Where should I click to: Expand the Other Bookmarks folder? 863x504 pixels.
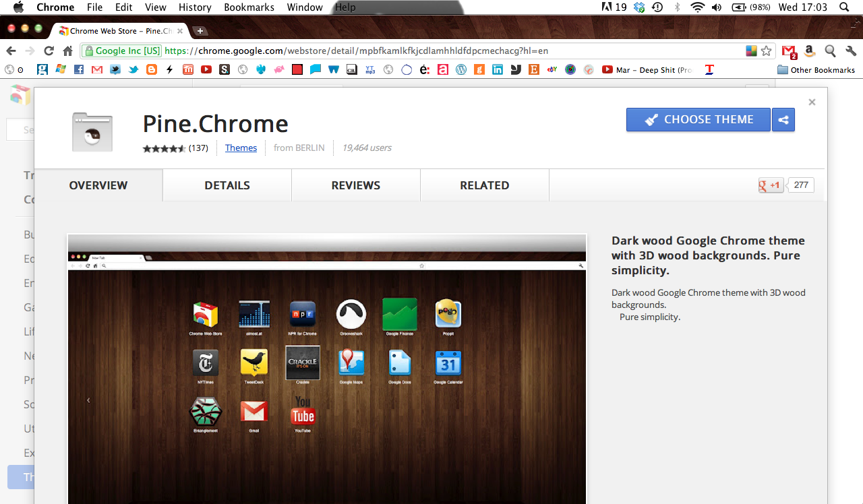pos(816,69)
